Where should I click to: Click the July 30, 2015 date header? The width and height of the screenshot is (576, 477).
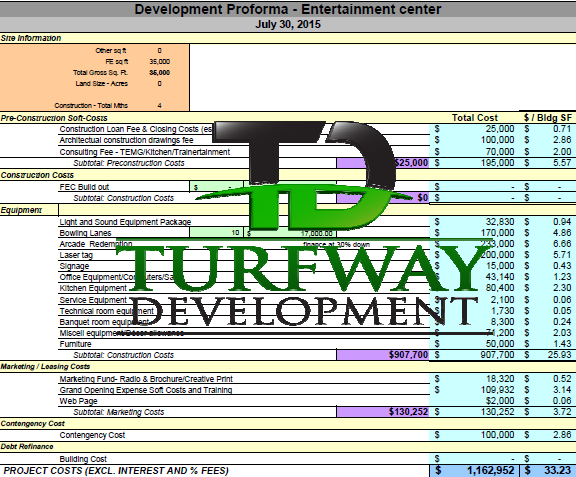click(x=288, y=24)
